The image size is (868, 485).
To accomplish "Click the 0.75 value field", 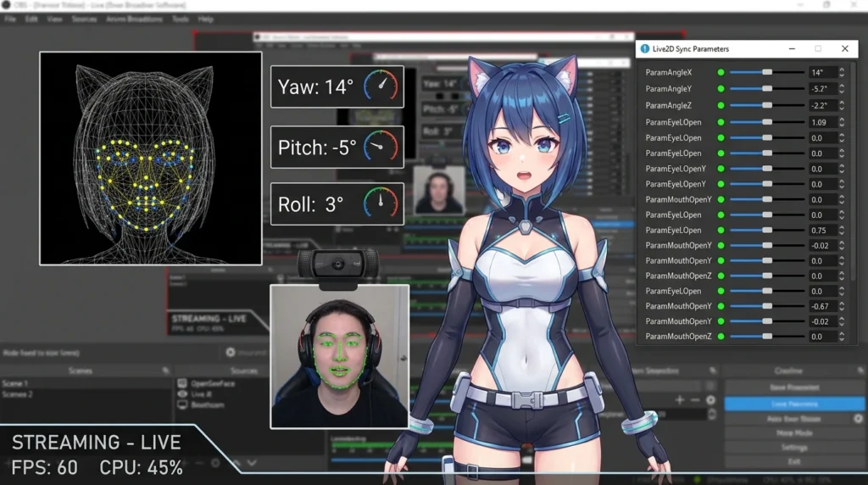I will click(822, 230).
